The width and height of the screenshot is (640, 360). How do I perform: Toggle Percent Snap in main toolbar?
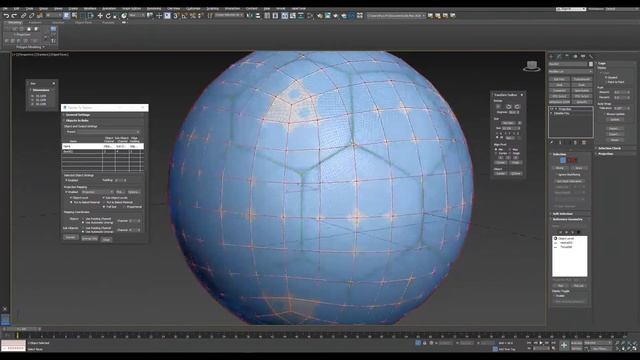coord(192,16)
